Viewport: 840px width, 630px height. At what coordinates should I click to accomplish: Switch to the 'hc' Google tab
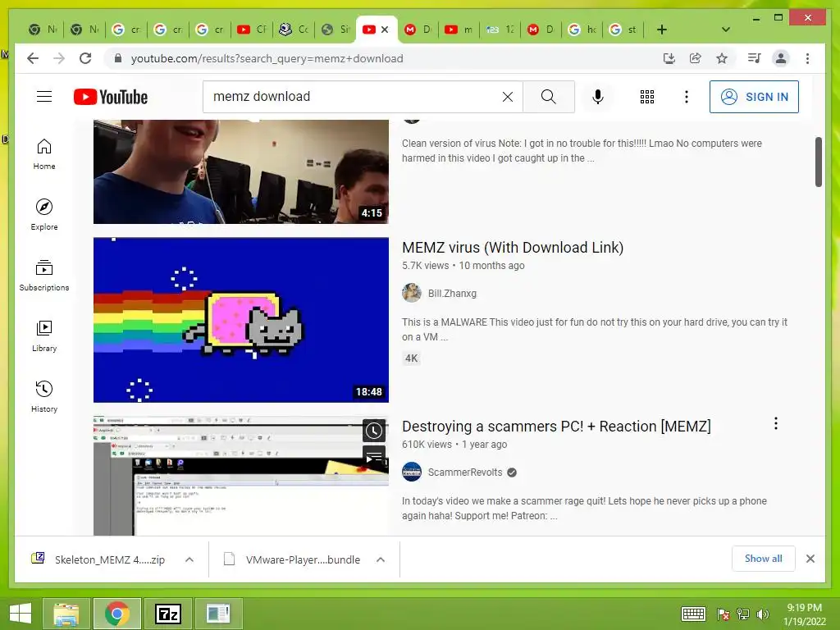point(582,30)
